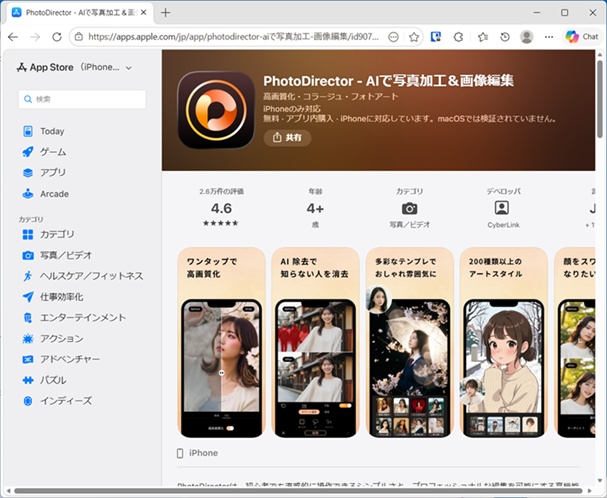Reload the page with refresh icon
This screenshot has width=607, height=498.
click(x=57, y=37)
